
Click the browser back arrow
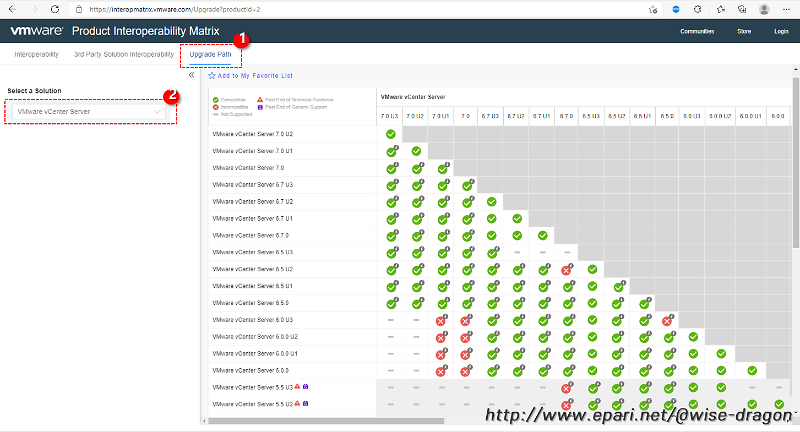point(13,9)
